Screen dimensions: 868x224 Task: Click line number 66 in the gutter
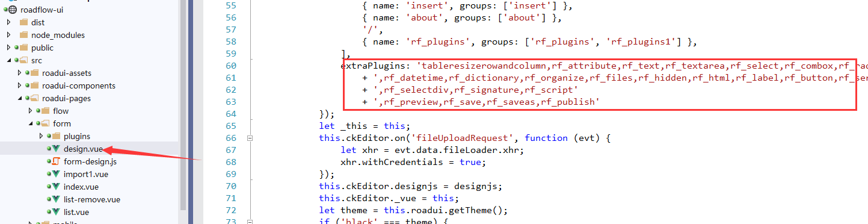230,138
